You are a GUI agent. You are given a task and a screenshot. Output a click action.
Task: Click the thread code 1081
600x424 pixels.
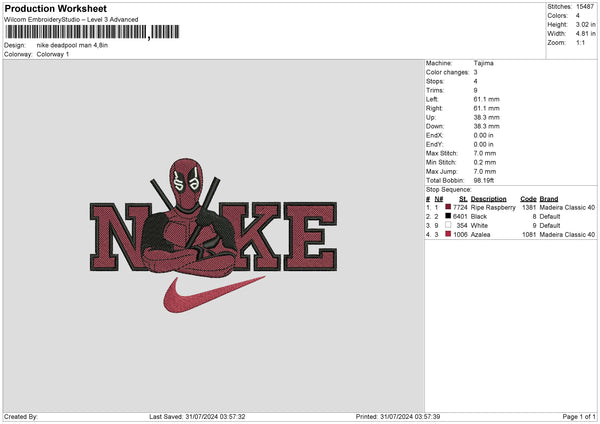(529, 235)
